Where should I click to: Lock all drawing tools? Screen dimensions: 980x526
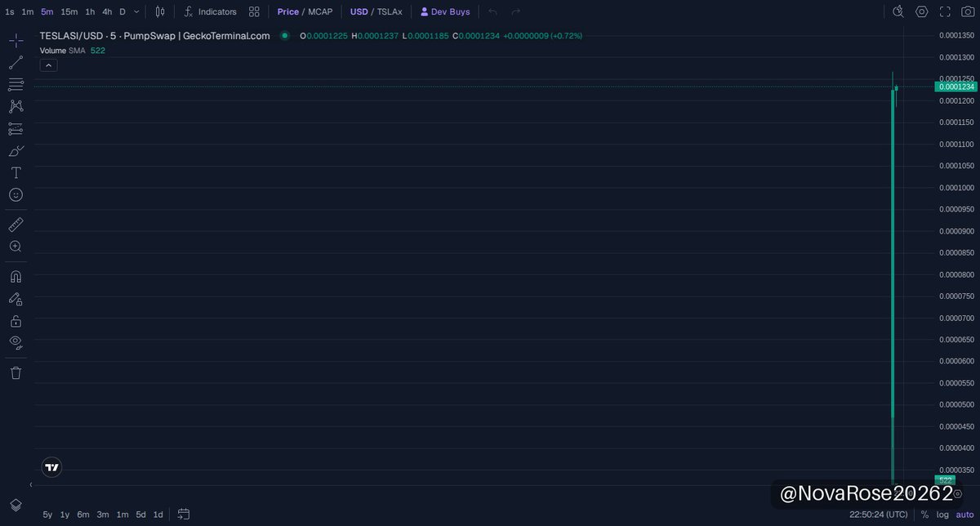click(x=16, y=321)
